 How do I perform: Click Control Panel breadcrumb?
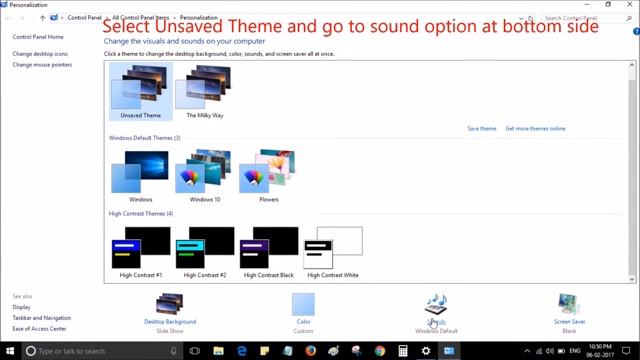(84, 18)
